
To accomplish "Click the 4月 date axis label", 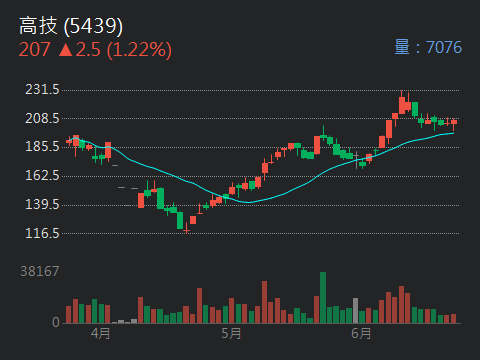I will tap(100, 333).
